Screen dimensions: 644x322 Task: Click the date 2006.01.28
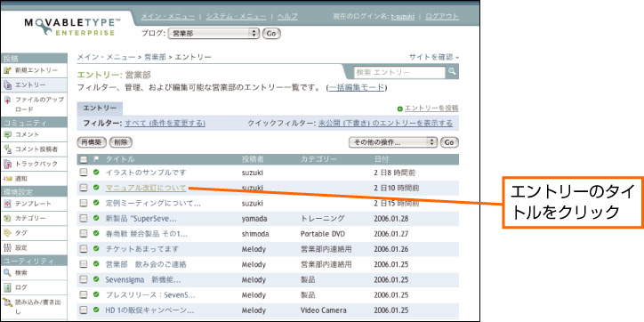point(391,219)
